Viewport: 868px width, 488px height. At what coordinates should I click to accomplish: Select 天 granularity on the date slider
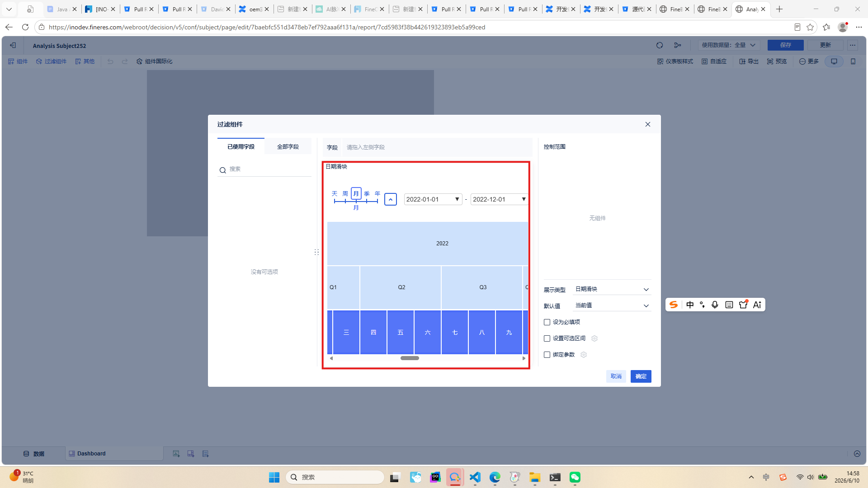point(335,194)
